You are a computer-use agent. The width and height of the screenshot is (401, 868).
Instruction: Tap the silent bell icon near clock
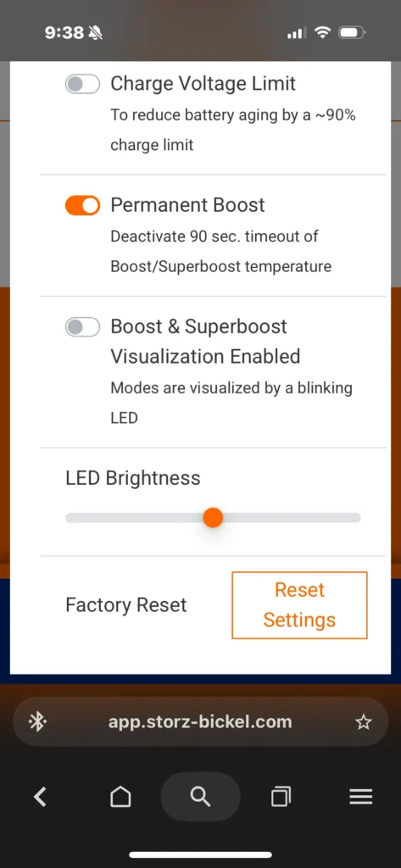[x=95, y=33]
